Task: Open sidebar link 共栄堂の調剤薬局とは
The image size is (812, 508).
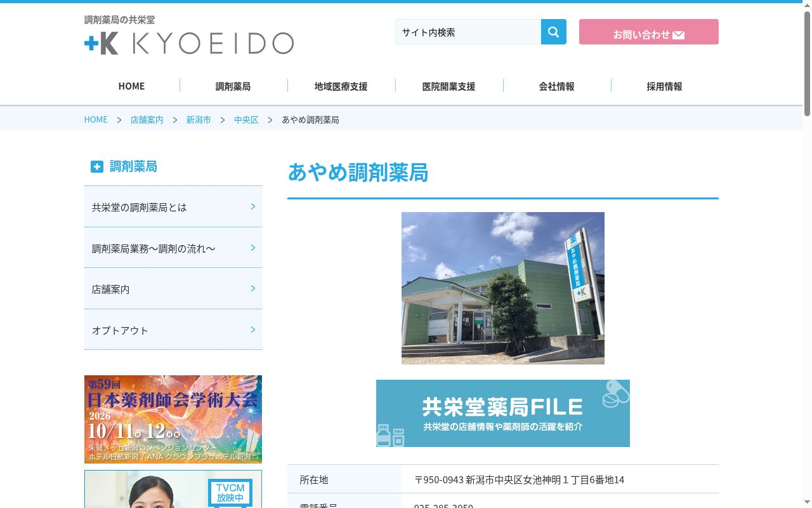Action: click(173, 207)
